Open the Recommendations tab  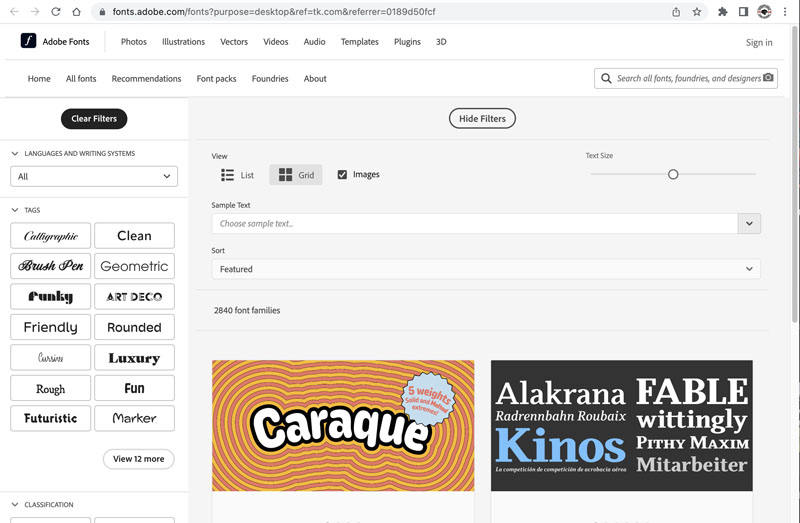(146, 79)
